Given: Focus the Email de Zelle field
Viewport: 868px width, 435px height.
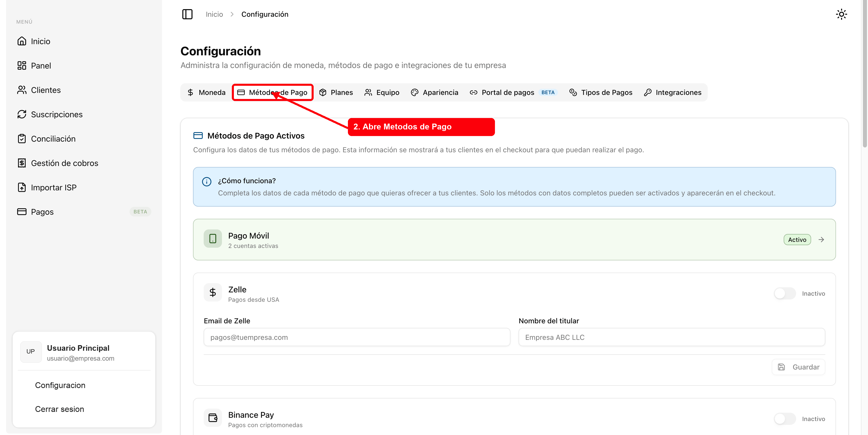Looking at the screenshot, I should (x=357, y=337).
